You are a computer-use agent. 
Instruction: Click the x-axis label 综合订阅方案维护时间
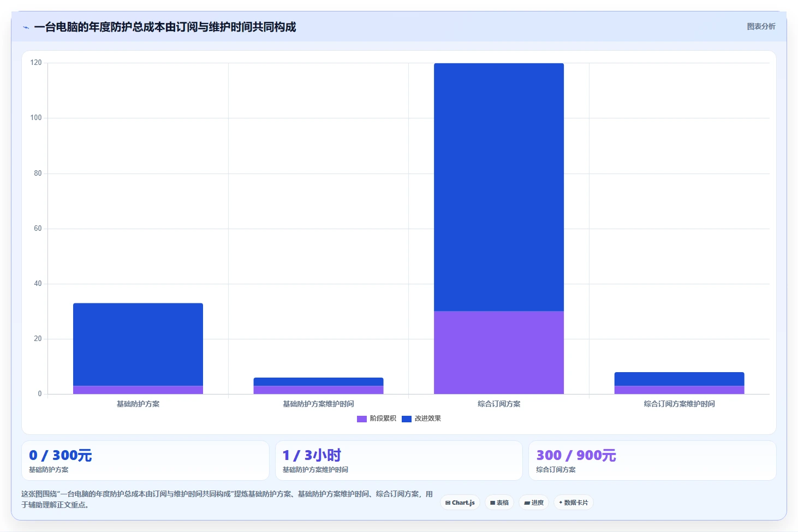(x=679, y=404)
